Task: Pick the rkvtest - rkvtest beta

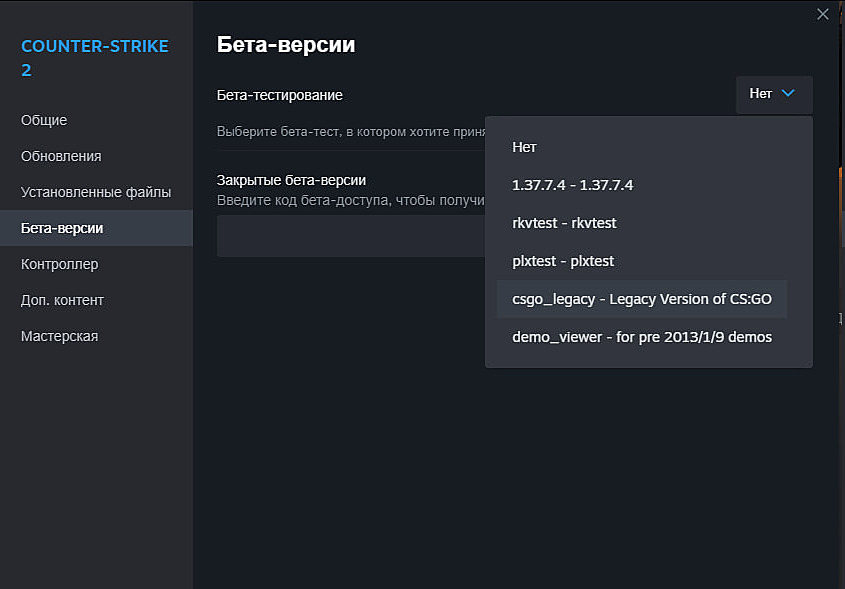Action: click(641, 223)
